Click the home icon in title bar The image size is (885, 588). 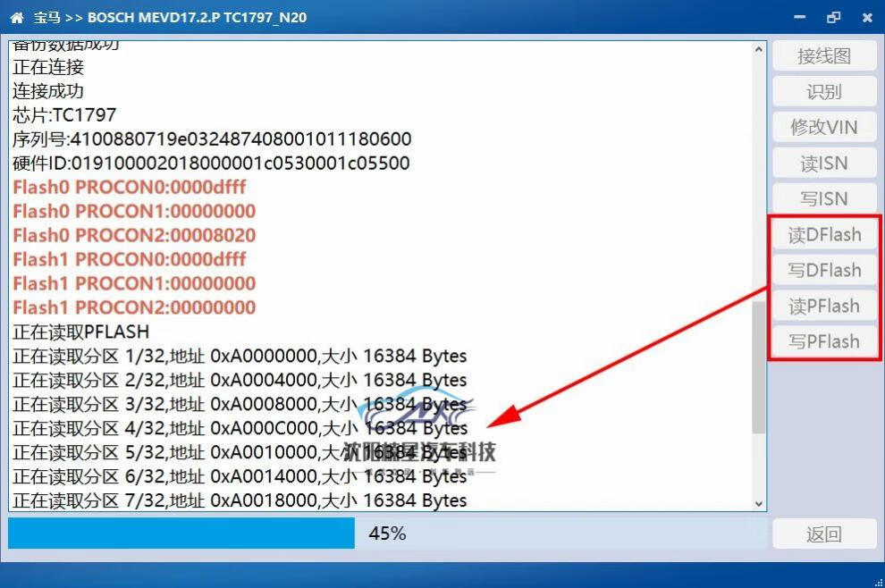17,17
